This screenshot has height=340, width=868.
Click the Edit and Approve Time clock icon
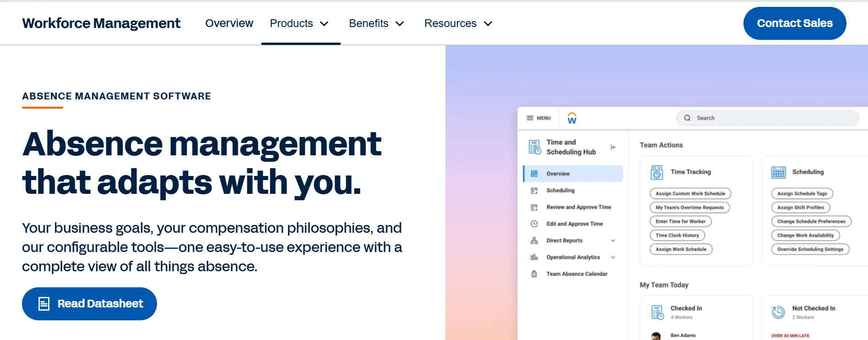click(x=534, y=224)
